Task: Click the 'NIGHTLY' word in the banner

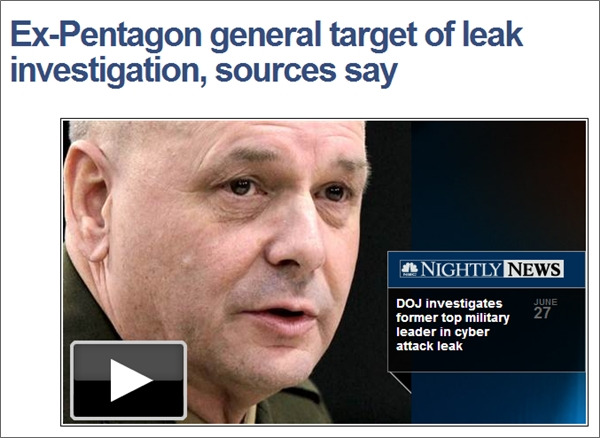Action: pos(461,269)
